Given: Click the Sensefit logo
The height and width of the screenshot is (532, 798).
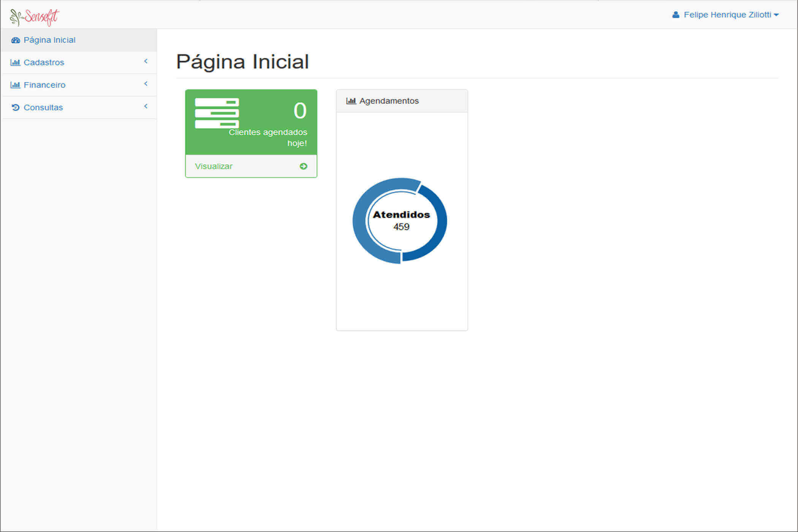Looking at the screenshot, I should (x=35, y=17).
